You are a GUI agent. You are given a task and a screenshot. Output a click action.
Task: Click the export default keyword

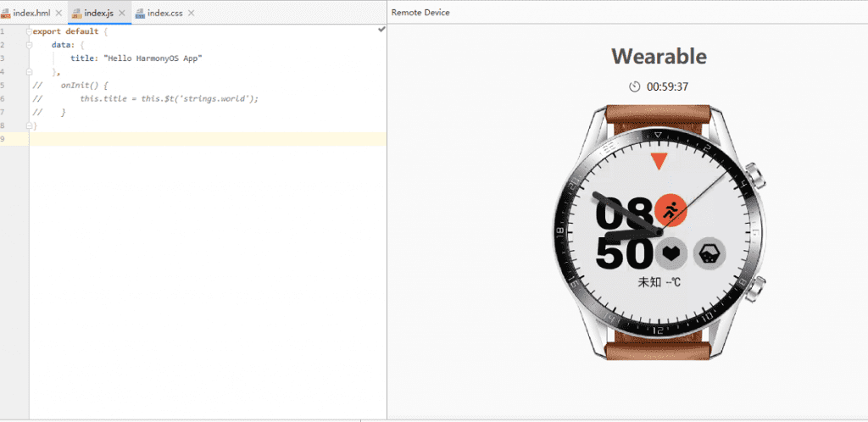tap(65, 31)
